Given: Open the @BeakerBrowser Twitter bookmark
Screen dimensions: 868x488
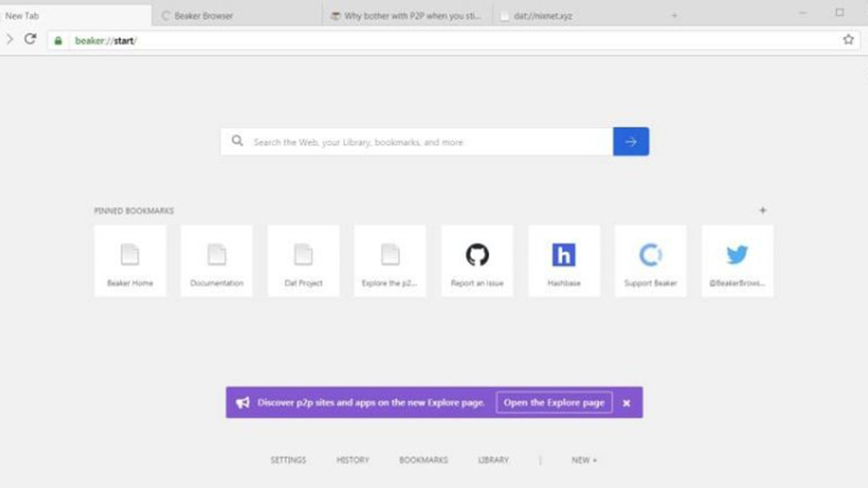Looking at the screenshot, I should click(x=737, y=261).
